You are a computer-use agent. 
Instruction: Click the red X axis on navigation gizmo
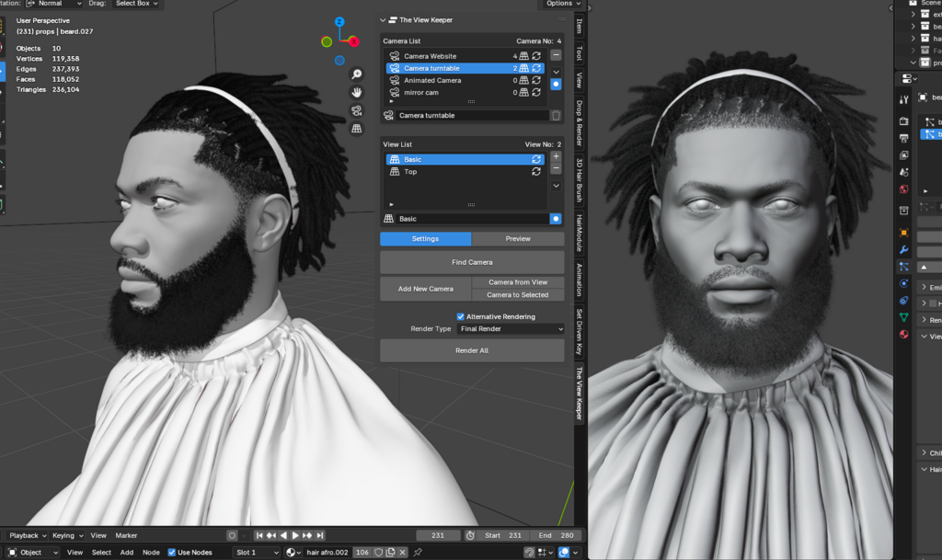(354, 41)
